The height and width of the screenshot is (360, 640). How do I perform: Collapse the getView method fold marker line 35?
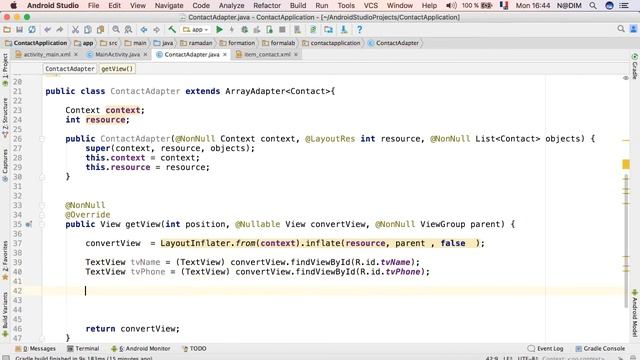[42, 224]
